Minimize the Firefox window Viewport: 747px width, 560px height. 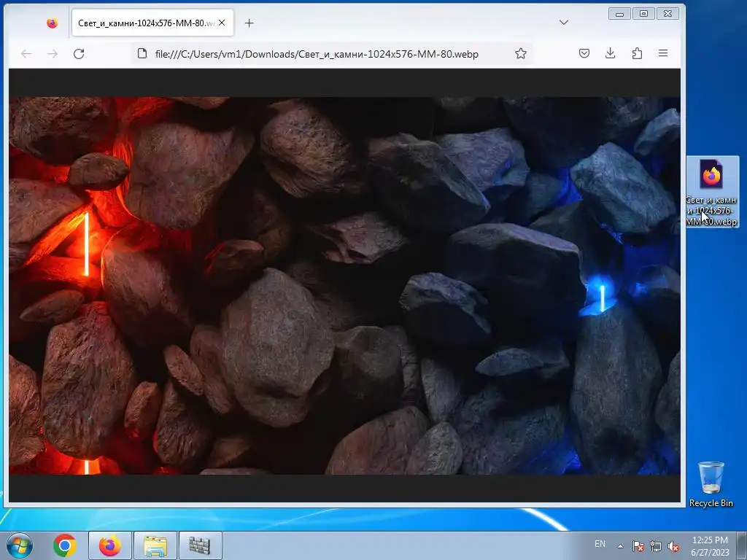tap(619, 14)
